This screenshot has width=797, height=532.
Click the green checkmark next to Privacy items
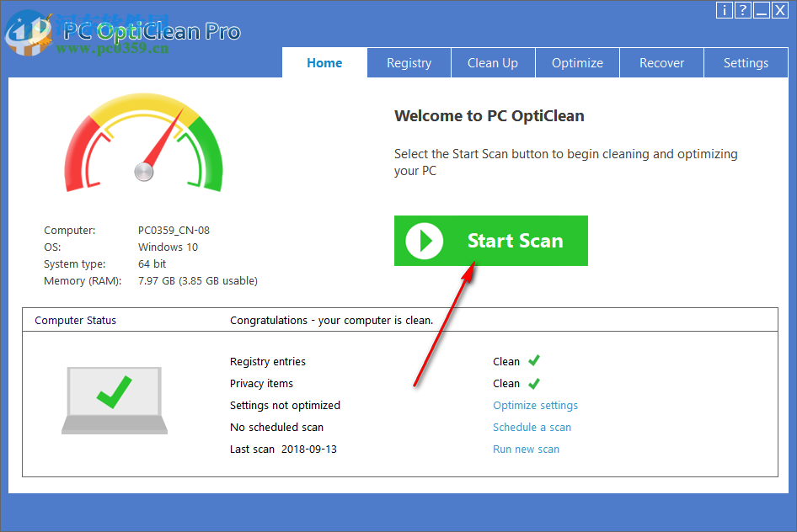[x=533, y=382]
